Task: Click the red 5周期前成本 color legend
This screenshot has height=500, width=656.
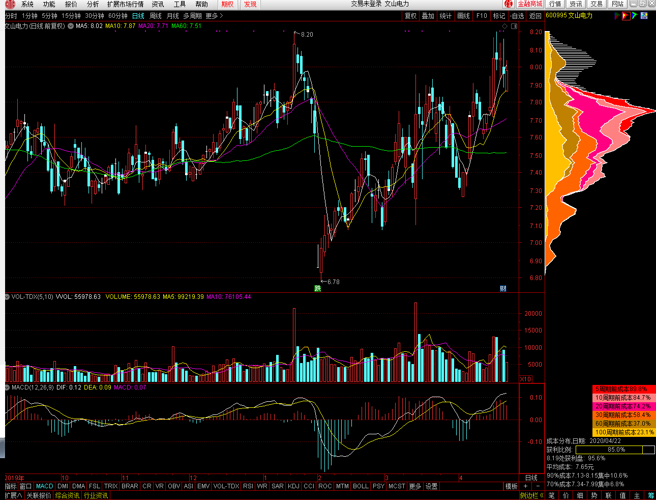Action: [x=624, y=389]
